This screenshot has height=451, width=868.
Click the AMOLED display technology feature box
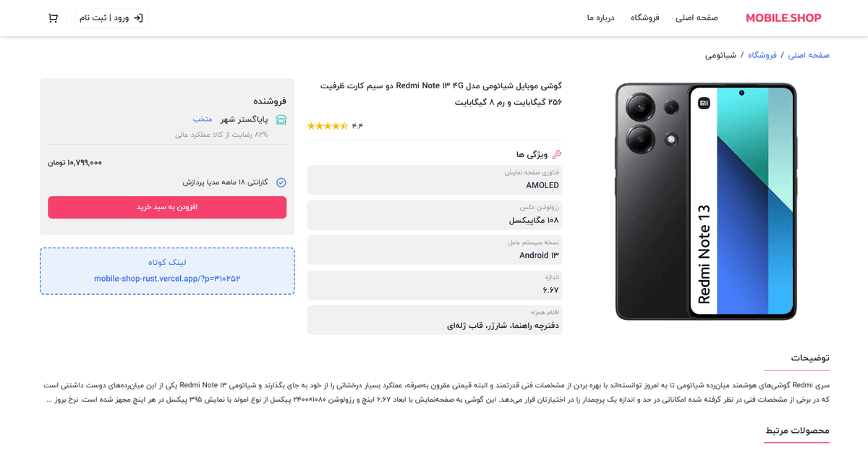click(435, 180)
